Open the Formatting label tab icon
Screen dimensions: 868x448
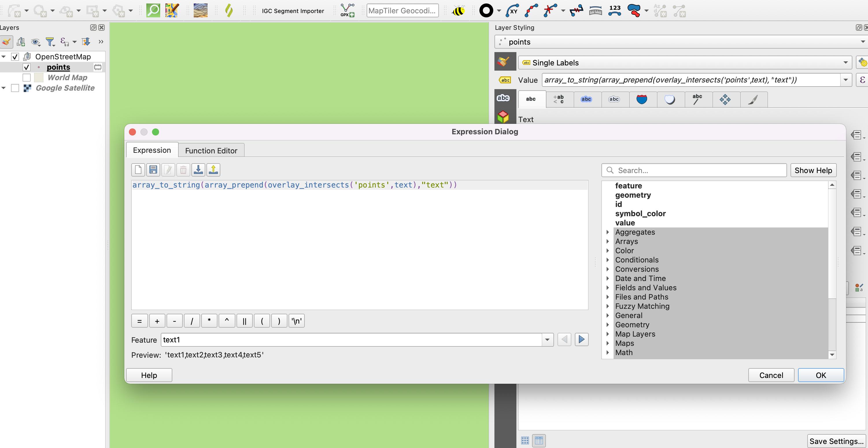click(559, 99)
